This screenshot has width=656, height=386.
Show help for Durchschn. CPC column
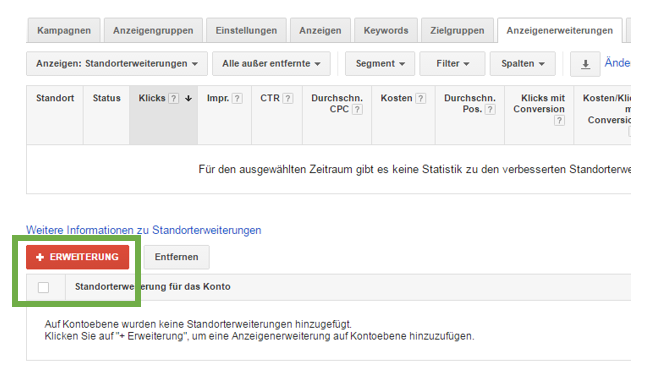[357, 110]
